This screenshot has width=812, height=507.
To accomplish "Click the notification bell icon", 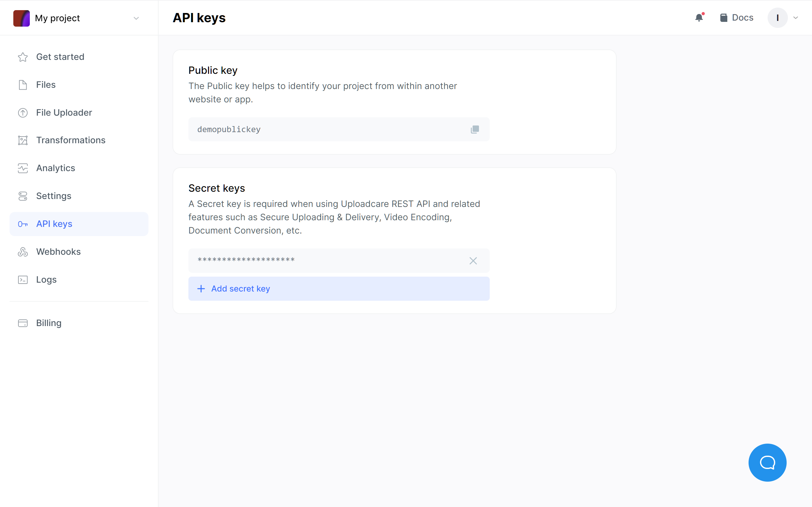I will [699, 17].
